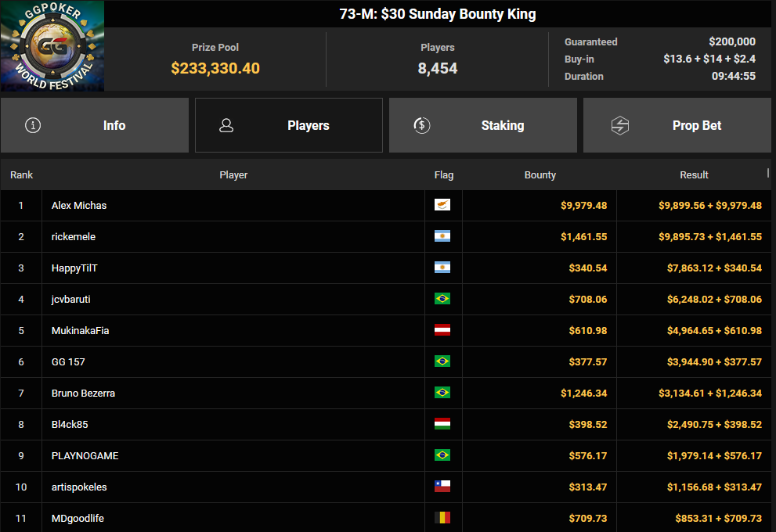Screen dimensions: 776x532
Task: Select player rickemele in the list
Action: tap(74, 236)
